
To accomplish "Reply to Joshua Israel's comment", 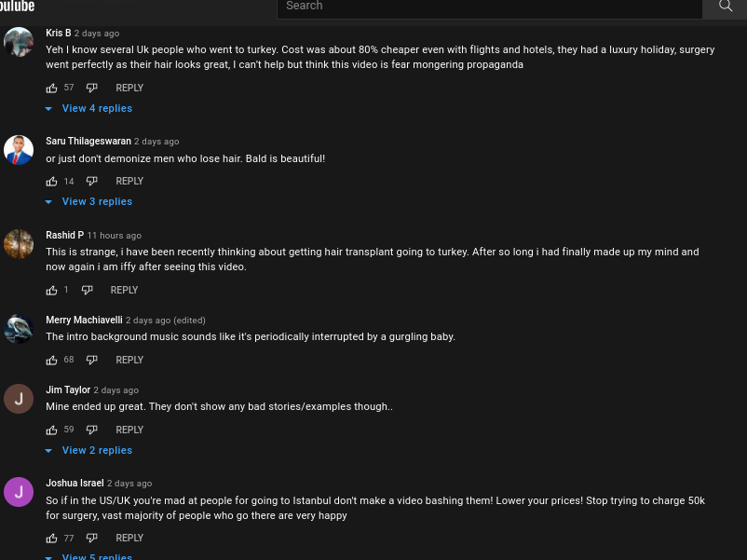I will click(129, 538).
